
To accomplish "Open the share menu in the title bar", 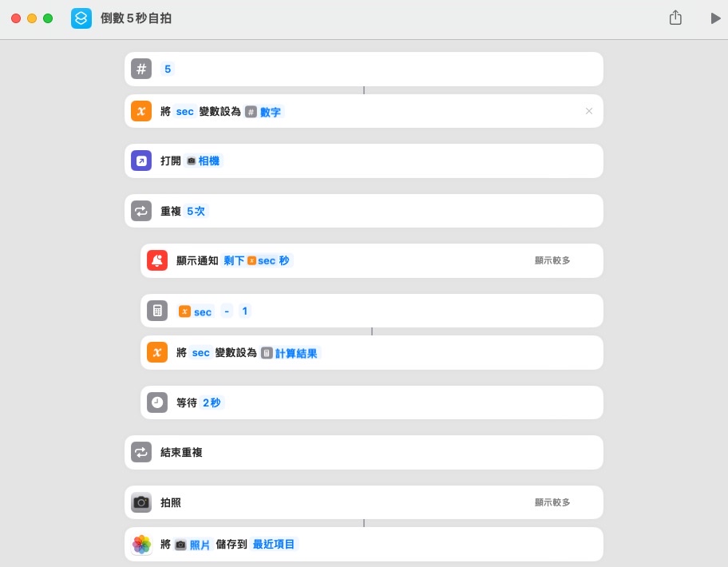I will click(675, 18).
